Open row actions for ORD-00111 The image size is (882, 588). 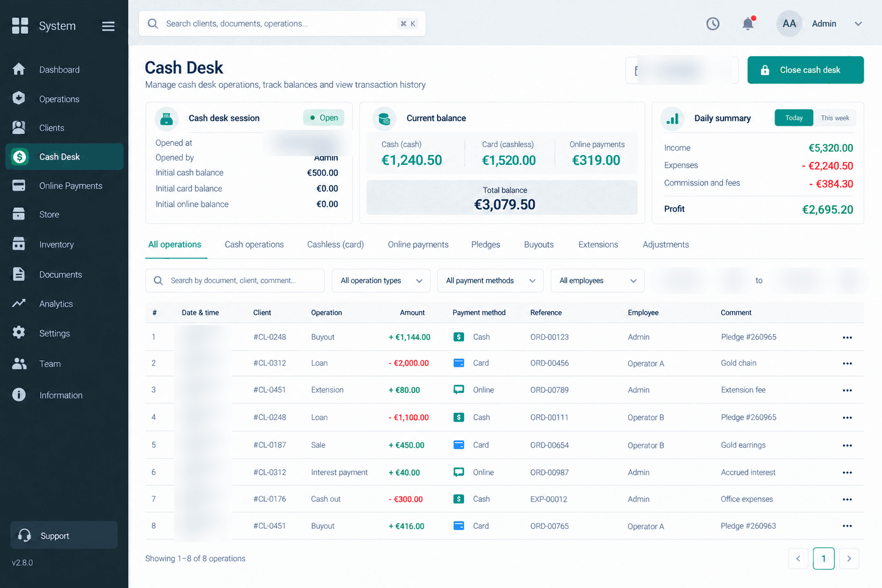pyautogui.click(x=847, y=418)
